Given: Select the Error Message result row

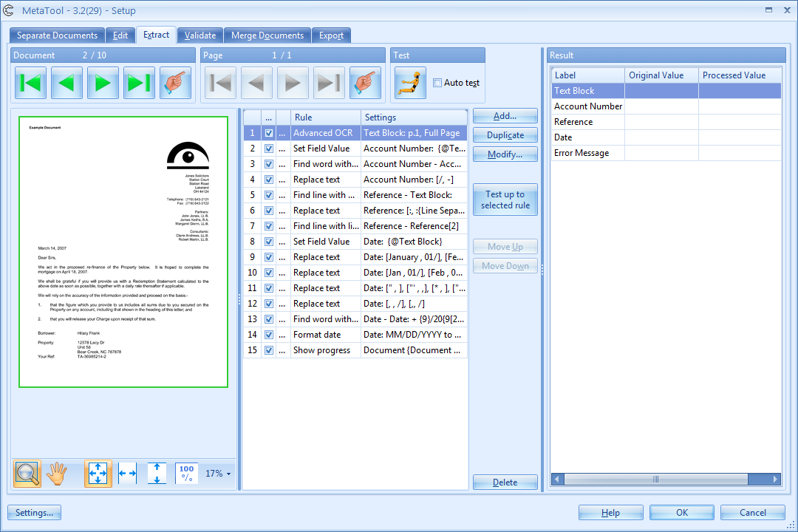Looking at the screenshot, I should pyautogui.click(x=666, y=153).
